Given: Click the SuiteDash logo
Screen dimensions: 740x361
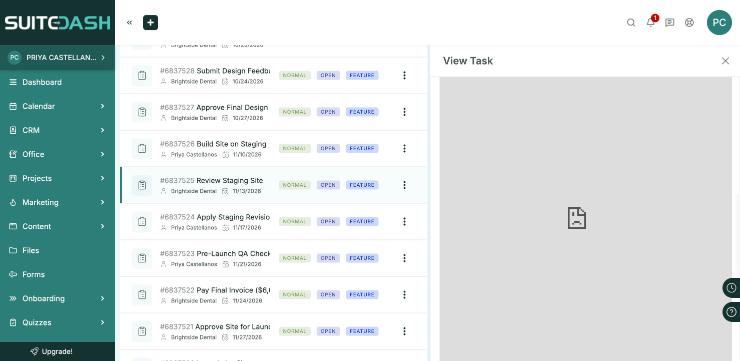Looking at the screenshot, I should [x=57, y=22].
